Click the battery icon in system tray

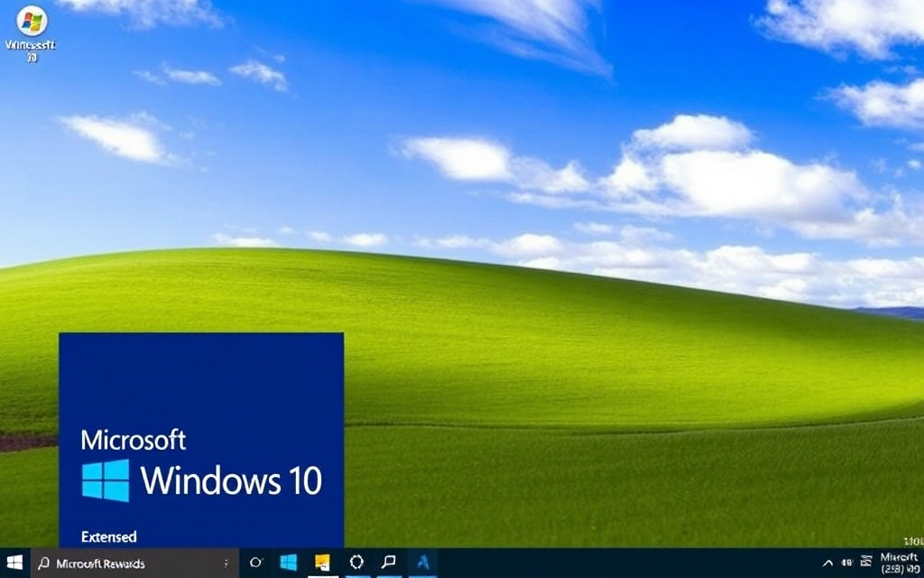tap(847, 563)
